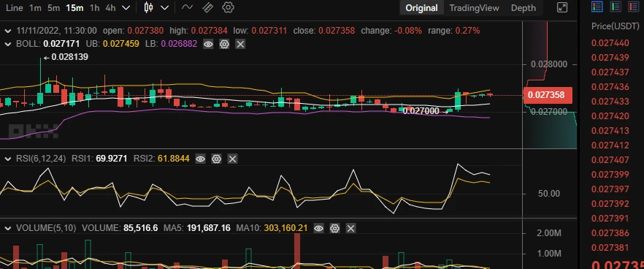
Task: Click the 2.00M volume axis label
Action: click(x=549, y=234)
